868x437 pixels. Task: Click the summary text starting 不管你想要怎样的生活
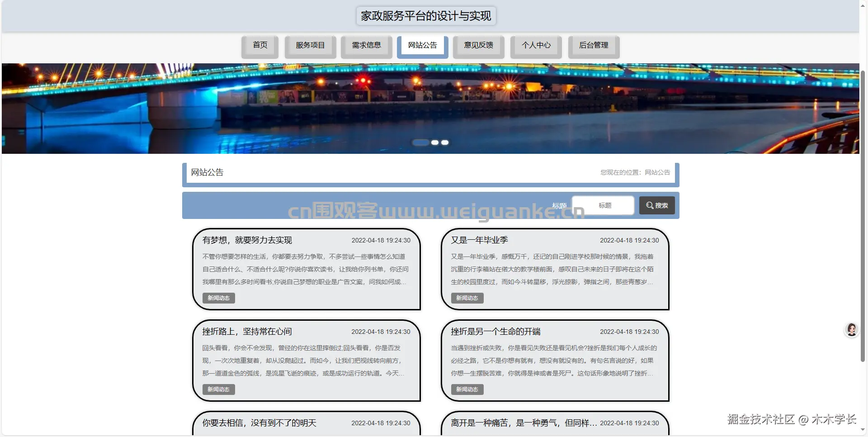305,269
